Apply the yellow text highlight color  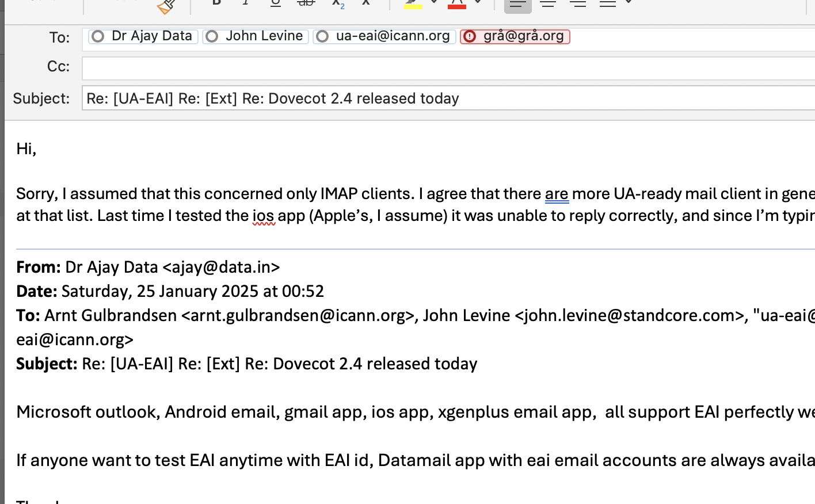(413, 4)
